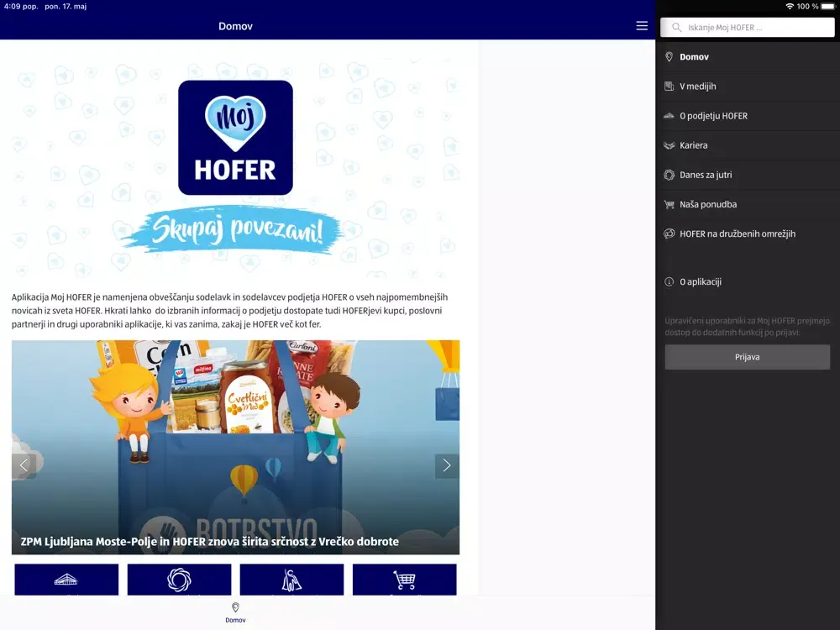Click the info icon beside O aplikaciji

pyautogui.click(x=669, y=281)
